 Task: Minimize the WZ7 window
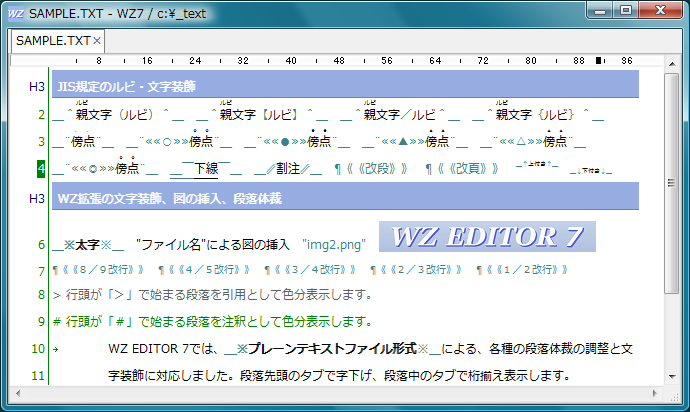tap(600, 11)
